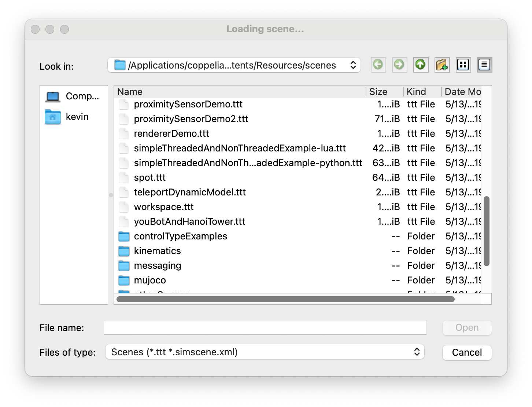Screen dimensions: 532x407
Task: Sort files by the Size column
Action: click(384, 92)
